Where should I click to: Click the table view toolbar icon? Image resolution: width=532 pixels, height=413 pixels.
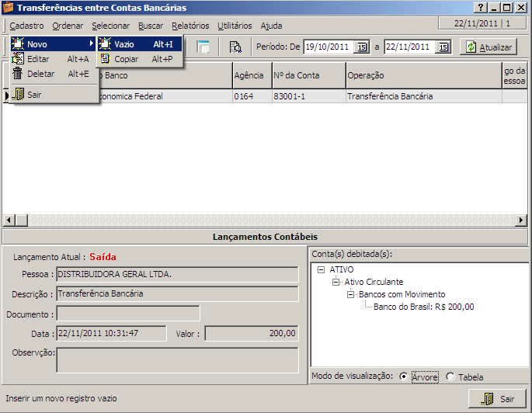pyautogui.click(x=203, y=47)
